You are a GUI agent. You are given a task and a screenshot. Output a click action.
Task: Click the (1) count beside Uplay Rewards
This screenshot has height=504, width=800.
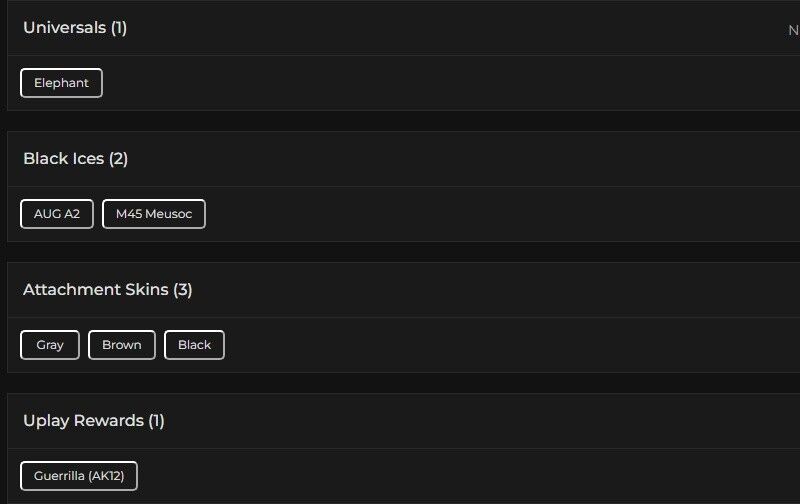pos(156,421)
